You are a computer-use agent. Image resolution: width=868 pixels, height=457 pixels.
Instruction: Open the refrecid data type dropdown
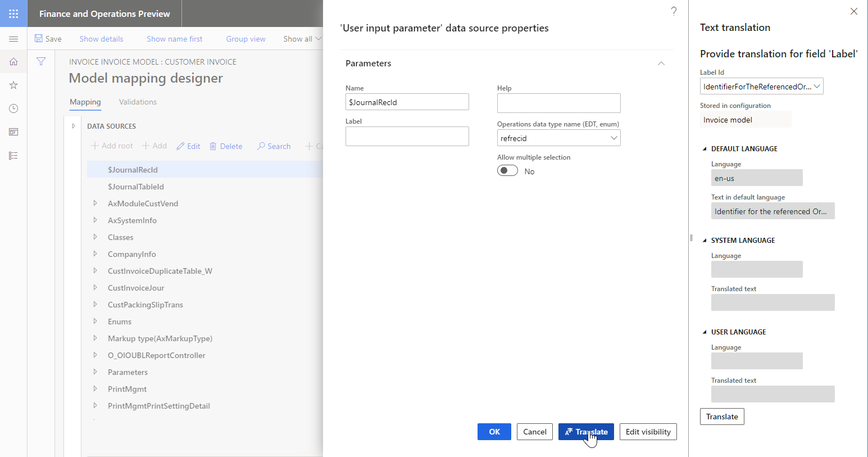click(x=614, y=138)
